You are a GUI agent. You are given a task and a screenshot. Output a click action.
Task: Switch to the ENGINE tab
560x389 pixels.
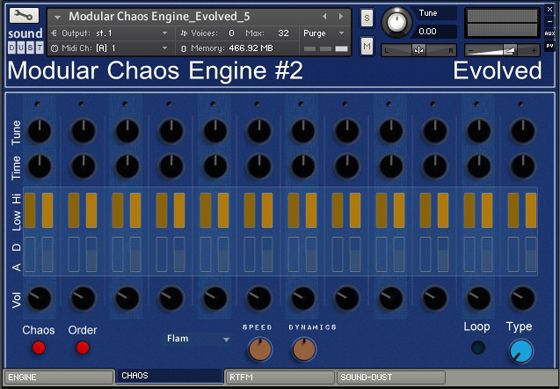[x=59, y=377]
